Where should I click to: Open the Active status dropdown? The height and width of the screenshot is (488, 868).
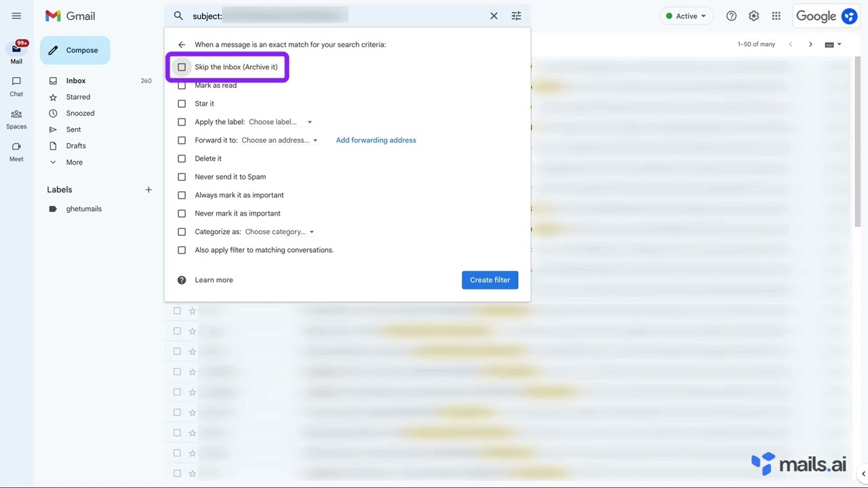click(686, 16)
